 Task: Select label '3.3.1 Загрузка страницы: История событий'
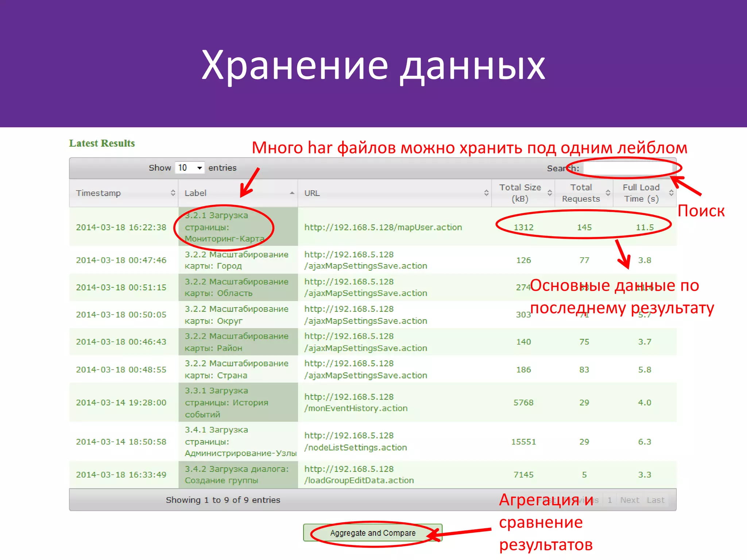(227, 402)
